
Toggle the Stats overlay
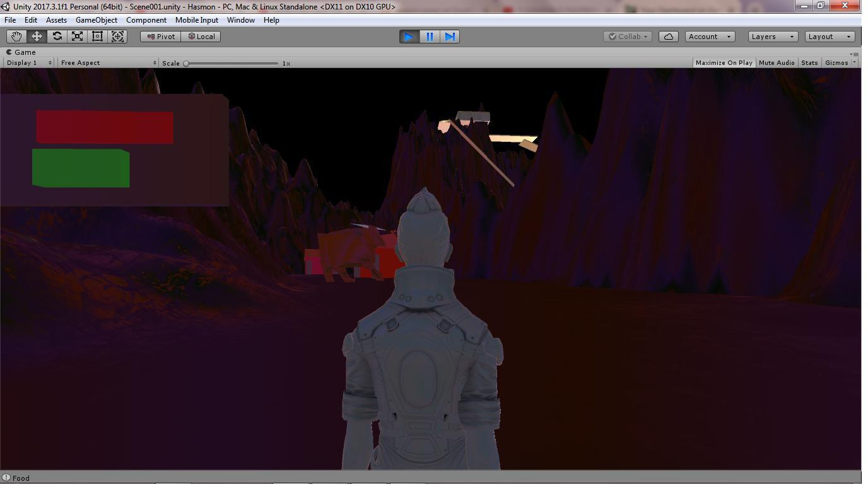pos(809,62)
